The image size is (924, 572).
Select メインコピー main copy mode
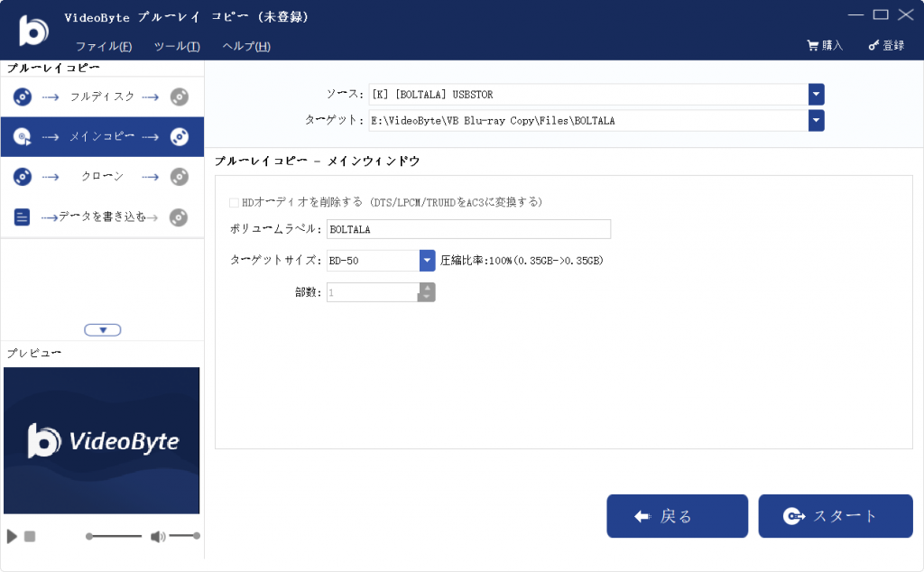click(101, 137)
